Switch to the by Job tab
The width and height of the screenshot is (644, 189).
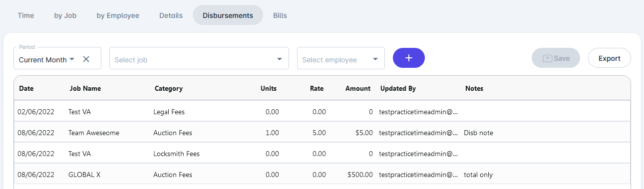coord(65,15)
